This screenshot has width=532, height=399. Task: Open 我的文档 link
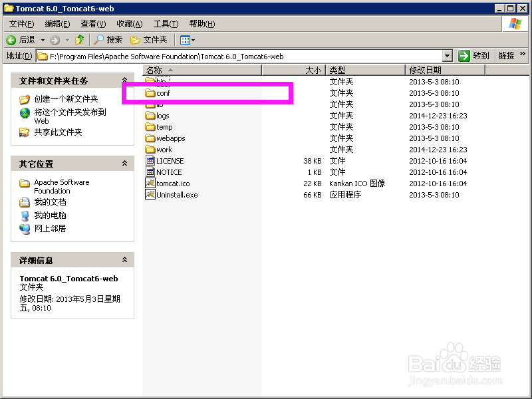[x=50, y=202]
